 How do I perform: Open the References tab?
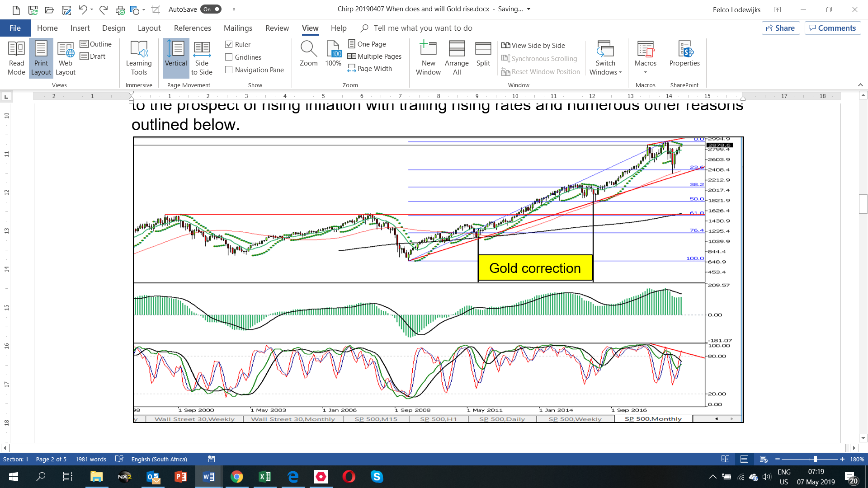point(192,28)
